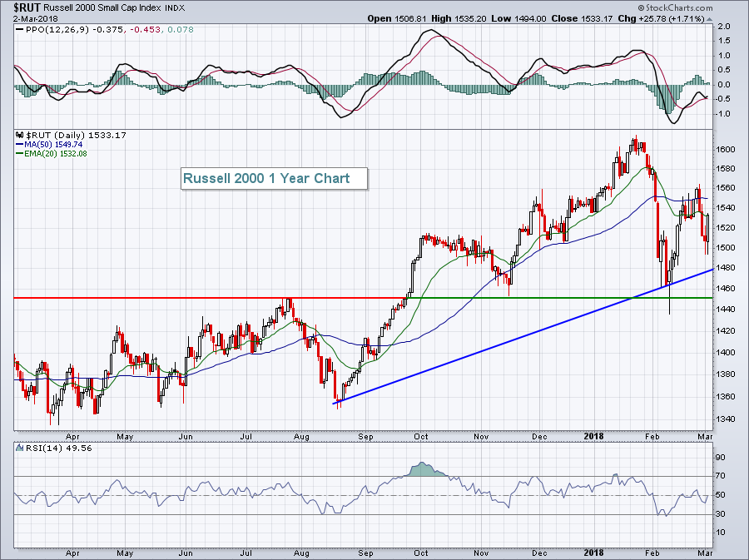The height and width of the screenshot is (560, 749).
Task: Click the 1340 price axis label
Action: pos(726,419)
